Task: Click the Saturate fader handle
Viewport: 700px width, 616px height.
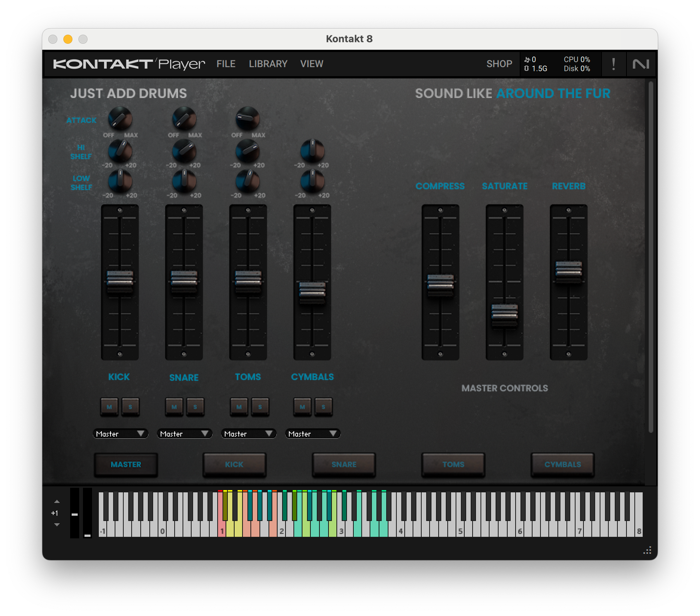Action: point(505,315)
